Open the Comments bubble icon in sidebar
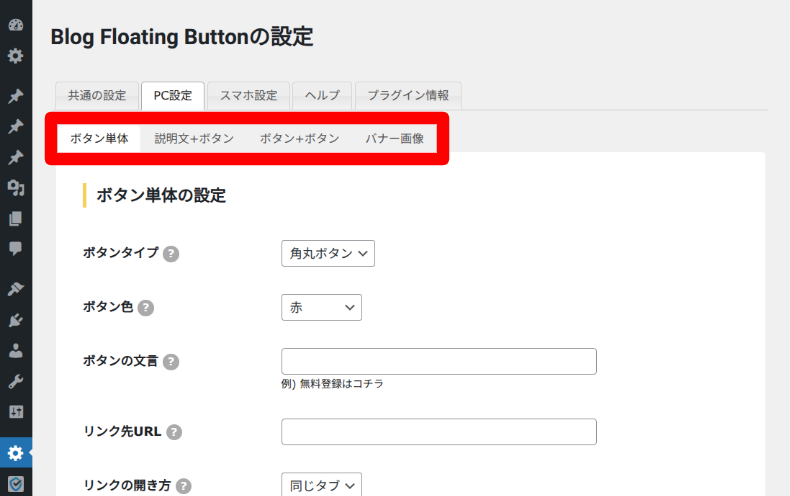790x496 pixels. coord(16,249)
